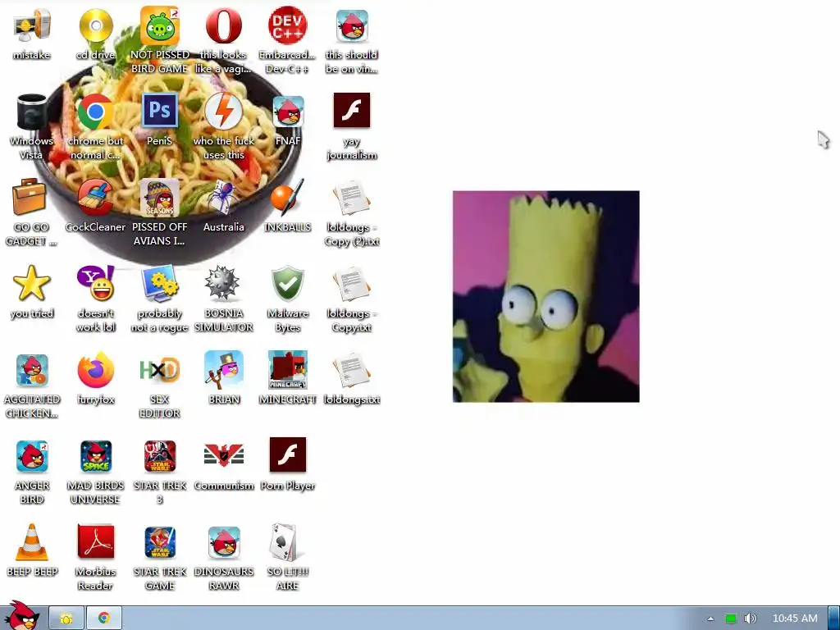840x630 pixels.
Task: Open 'you tried' gold star icon
Action: pyautogui.click(x=32, y=283)
